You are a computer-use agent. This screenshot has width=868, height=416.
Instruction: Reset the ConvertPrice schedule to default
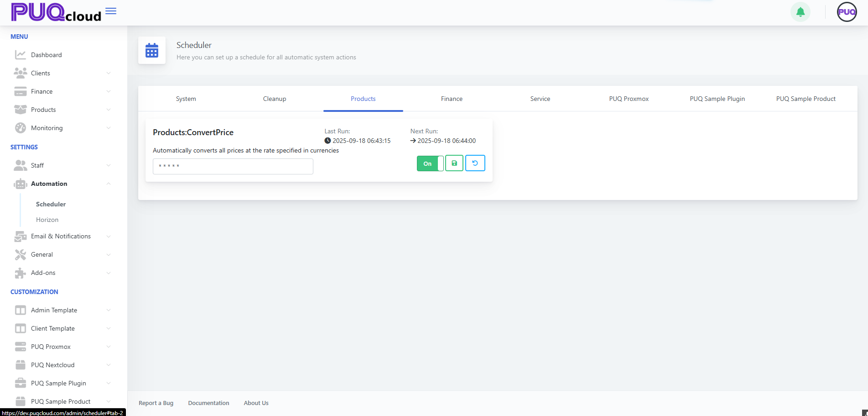(x=475, y=163)
